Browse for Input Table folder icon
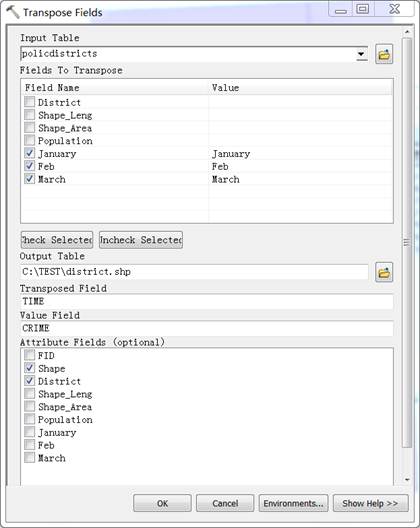The width and height of the screenshot is (420, 528). click(384, 54)
